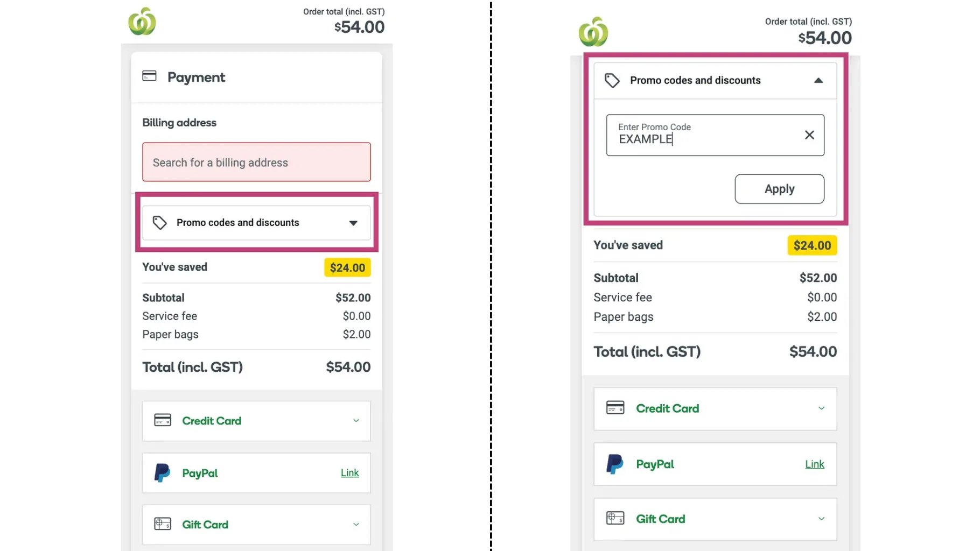This screenshot has width=980, height=551.
Task: Clear the EXAMPLE promo code entry
Action: pos(809,135)
